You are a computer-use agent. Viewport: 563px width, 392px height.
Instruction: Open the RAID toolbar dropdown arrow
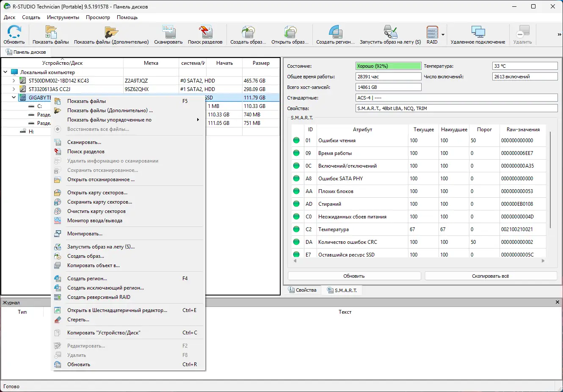click(x=443, y=35)
